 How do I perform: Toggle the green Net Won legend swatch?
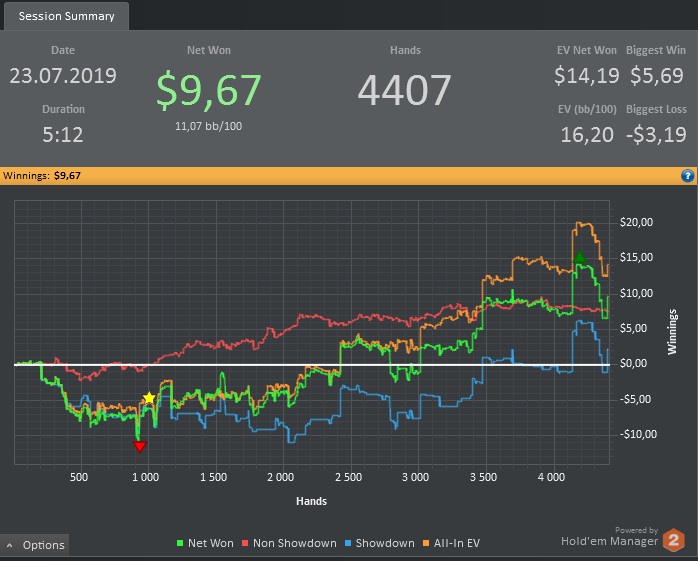tap(180, 543)
